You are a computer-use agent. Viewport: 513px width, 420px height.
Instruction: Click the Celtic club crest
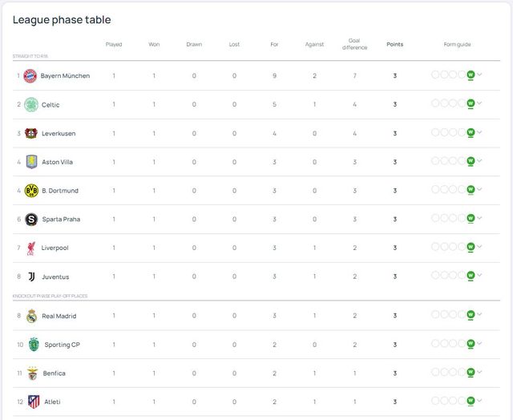click(x=30, y=104)
